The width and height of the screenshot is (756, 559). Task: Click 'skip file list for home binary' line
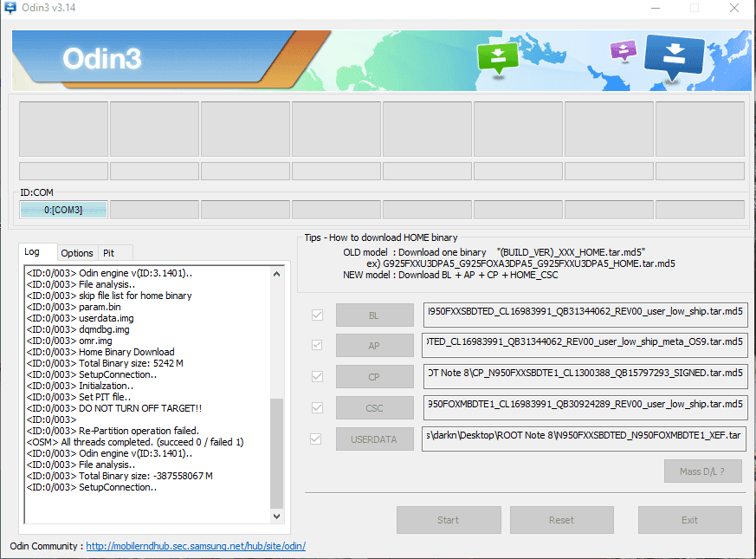pyautogui.click(x=109, y=296)
